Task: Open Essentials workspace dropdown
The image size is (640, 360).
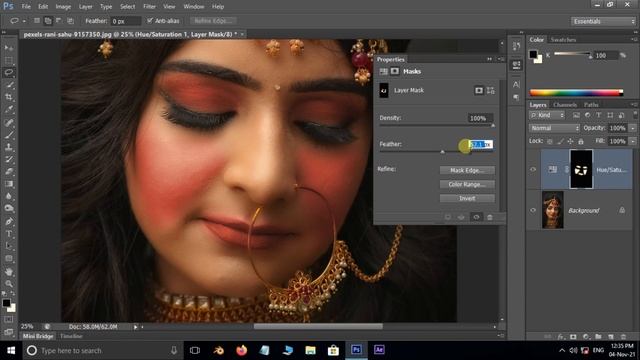Action: coord(604,21)
